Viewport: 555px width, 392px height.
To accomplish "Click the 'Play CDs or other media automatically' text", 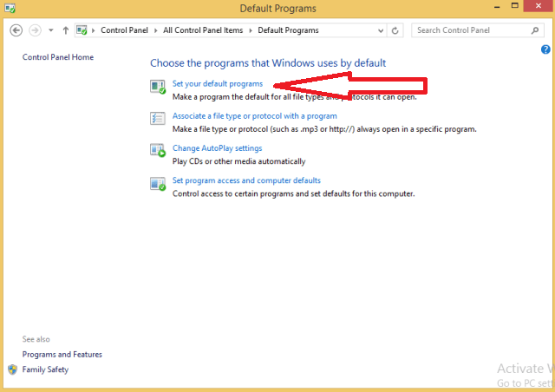I will 238,161.
